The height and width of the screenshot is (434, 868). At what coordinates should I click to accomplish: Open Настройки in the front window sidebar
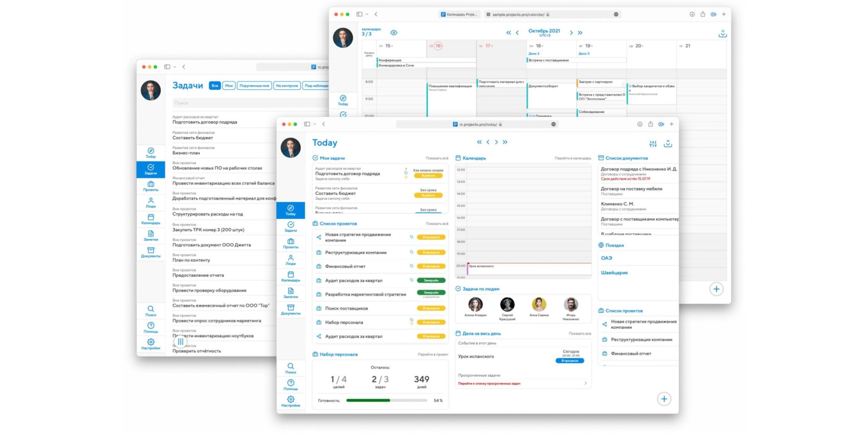pyautogui.click(x=290, y=401)
